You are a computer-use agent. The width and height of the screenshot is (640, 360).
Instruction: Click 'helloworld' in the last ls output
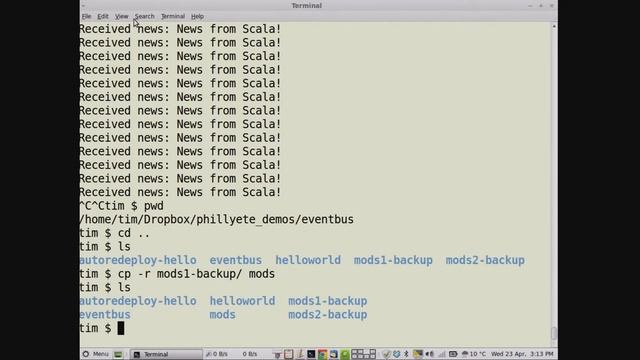pyautogui.click(x=242, y=301)
